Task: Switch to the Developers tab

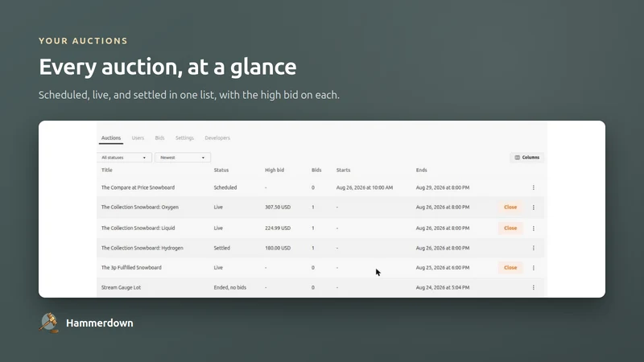Action: click(x=217, y=138)
